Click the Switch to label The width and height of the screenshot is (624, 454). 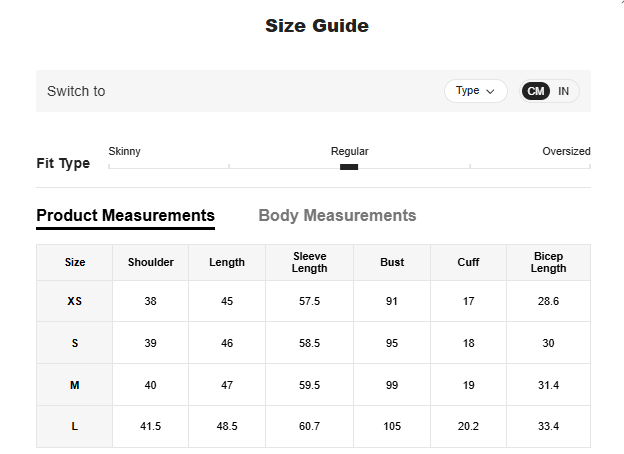point(76,91)
